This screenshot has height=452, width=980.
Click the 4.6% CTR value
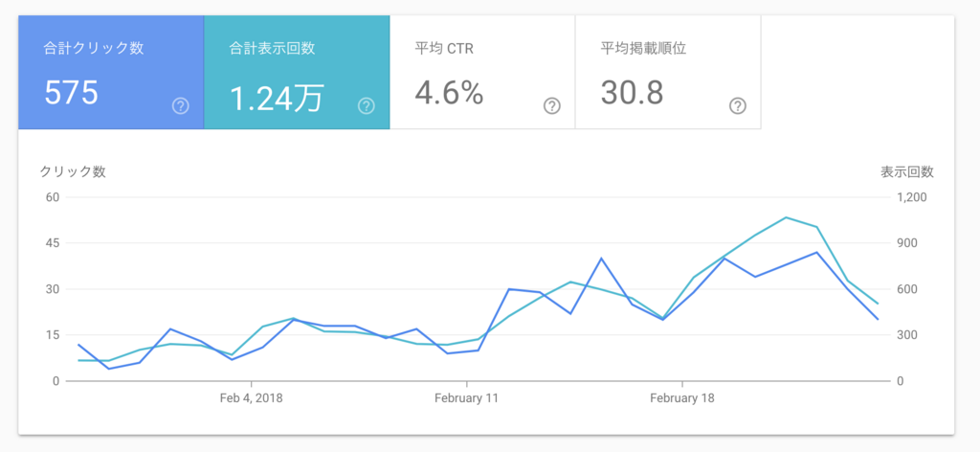[449, 93]
